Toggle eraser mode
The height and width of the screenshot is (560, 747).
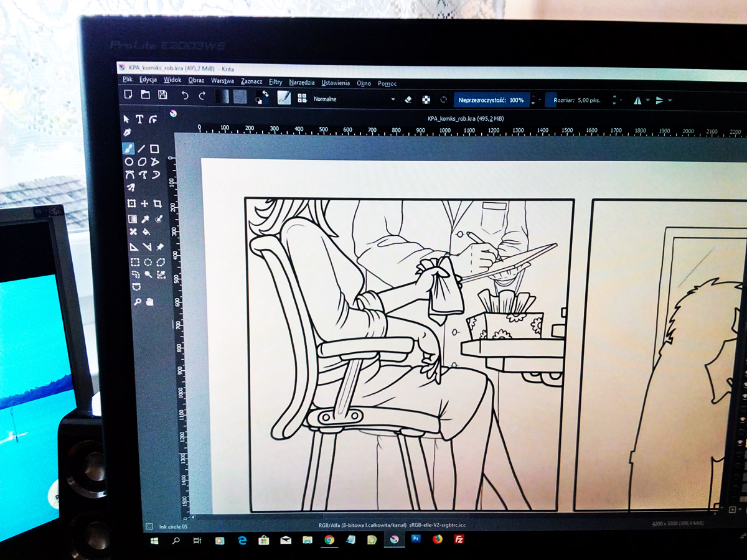pos(408,99)
